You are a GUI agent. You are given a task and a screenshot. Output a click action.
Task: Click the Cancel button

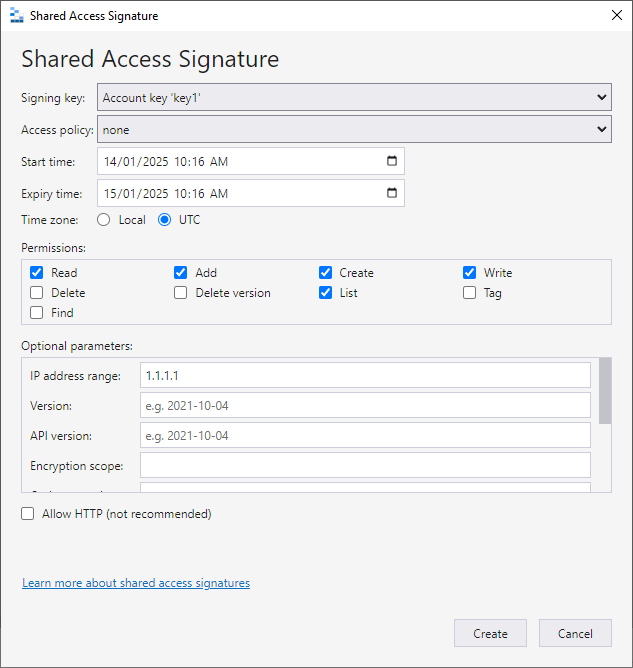click(575, 633)
